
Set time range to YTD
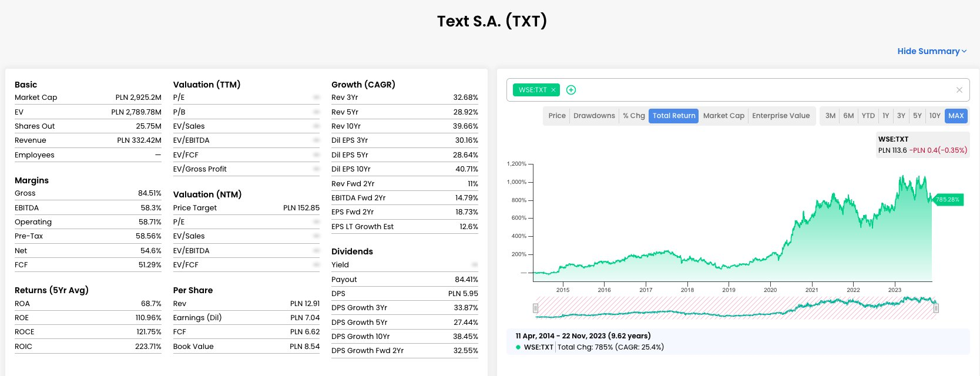point(868,116)
